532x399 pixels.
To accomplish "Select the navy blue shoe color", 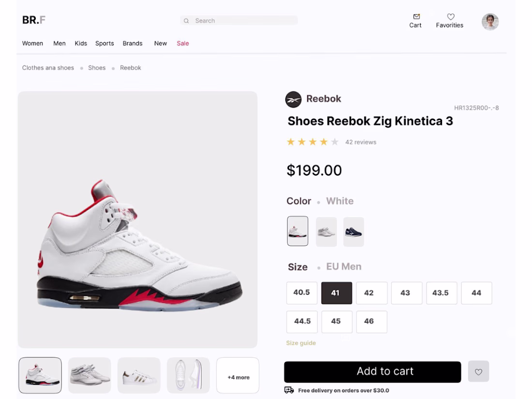I will click(354, 232).
